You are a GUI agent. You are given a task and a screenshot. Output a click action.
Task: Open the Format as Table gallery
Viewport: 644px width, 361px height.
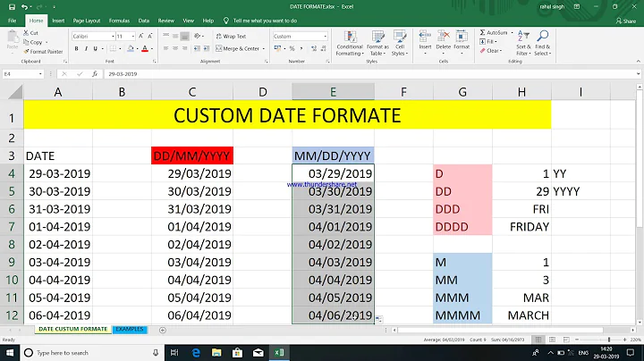coord(377,43)
